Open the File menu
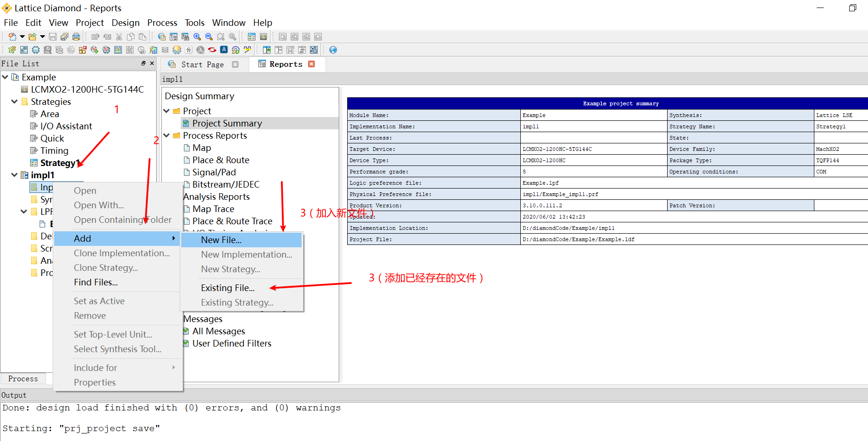This screenshot has width=868, height=441. click(x=10, y=23)
